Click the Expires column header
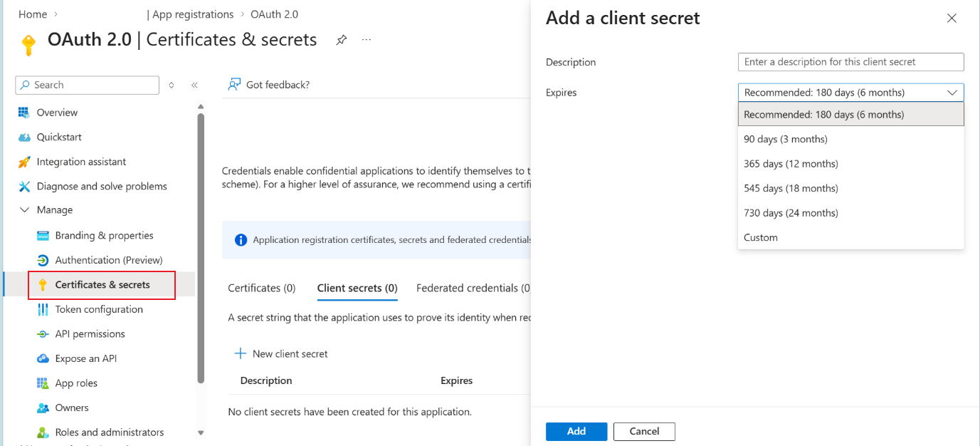Screen dimensions: 980x446 pyautogui.click(x=457, y=380)
